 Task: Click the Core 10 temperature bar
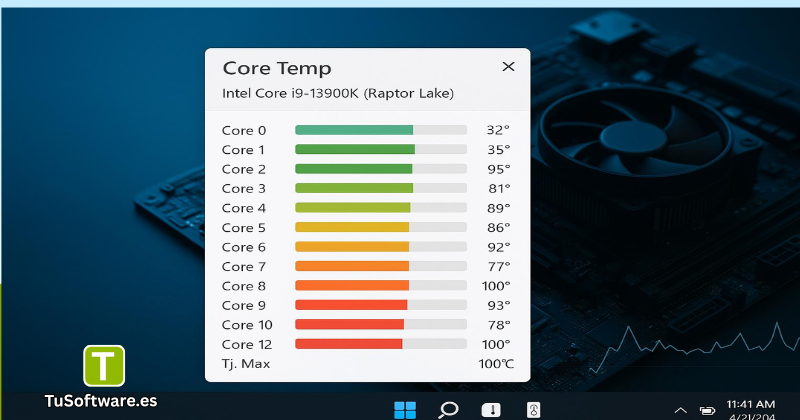point(381,325)
